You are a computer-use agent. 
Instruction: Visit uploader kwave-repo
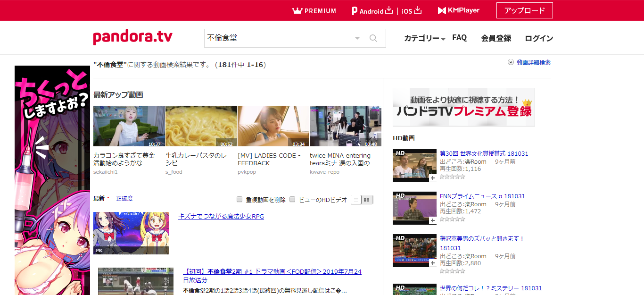coord(324,172)
